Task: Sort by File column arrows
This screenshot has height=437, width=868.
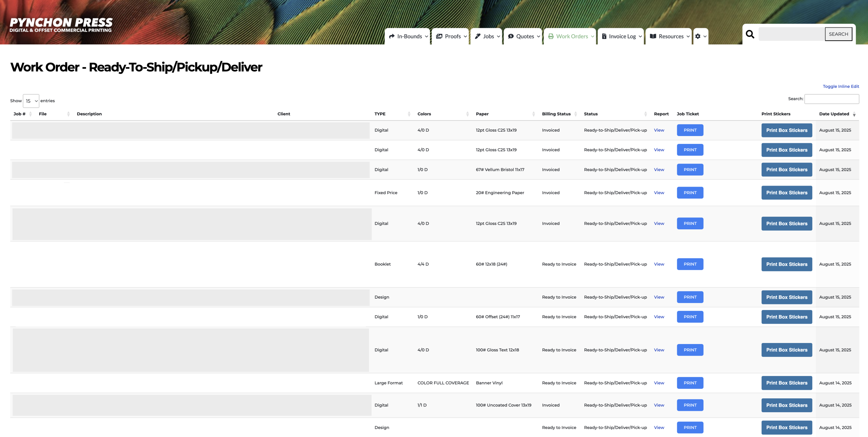Action: [x=68, y=114]
